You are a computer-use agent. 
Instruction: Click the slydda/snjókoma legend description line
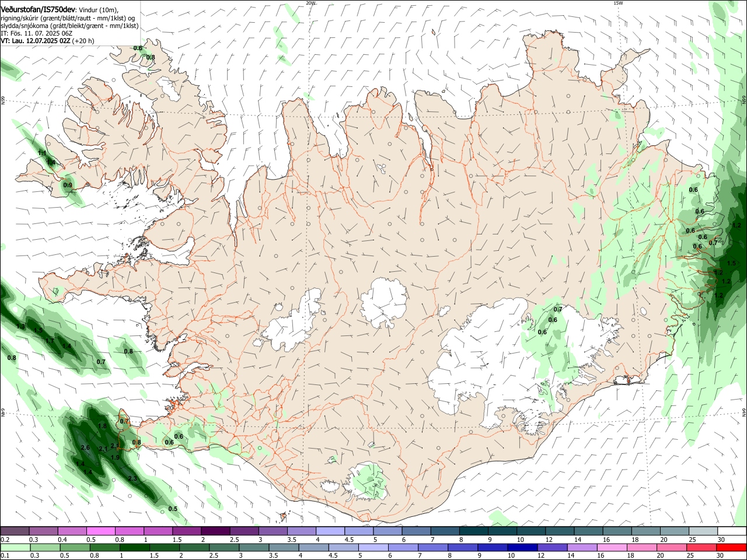[69, 26]
